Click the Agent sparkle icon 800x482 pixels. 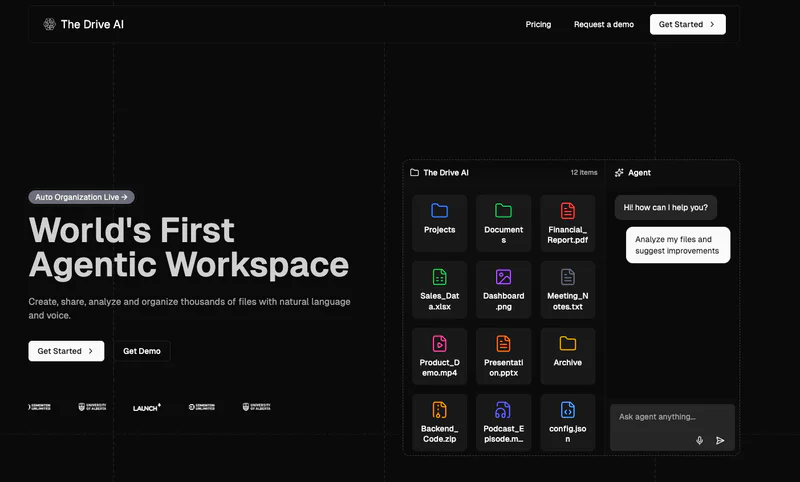(x=619, y=172)
